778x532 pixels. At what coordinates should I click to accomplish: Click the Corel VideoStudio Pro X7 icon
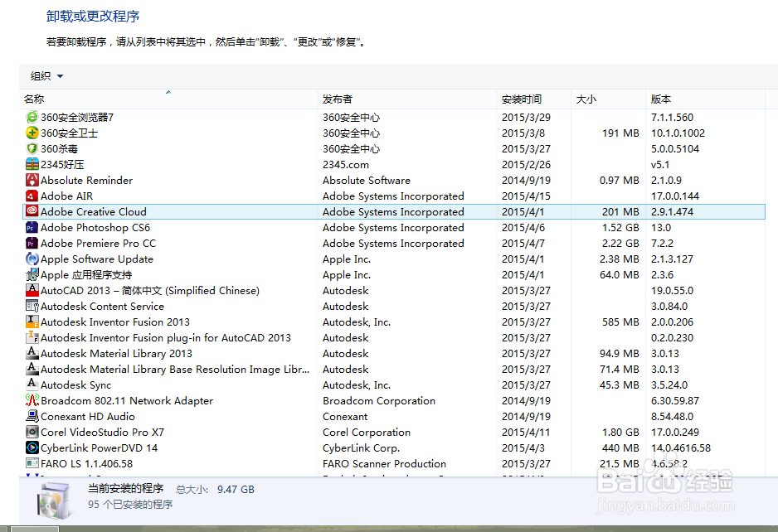pos(32,432)
